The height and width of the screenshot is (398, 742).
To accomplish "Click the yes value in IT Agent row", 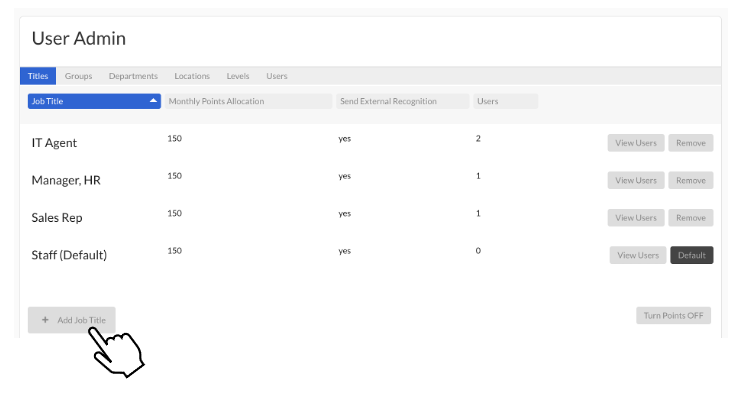I will pos(344,139).
